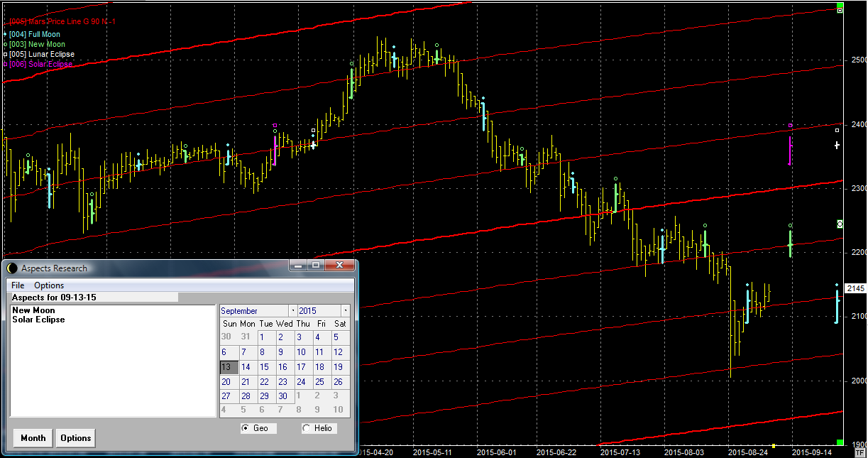Click the Full Moon legend marker
The image size is (868, 458).
(6, 34)
